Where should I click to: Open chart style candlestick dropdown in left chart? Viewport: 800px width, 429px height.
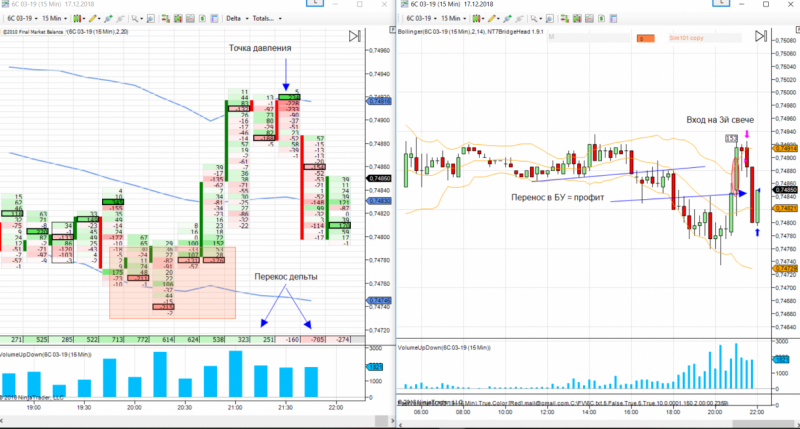pyautogui.click(x=78, y=18)
